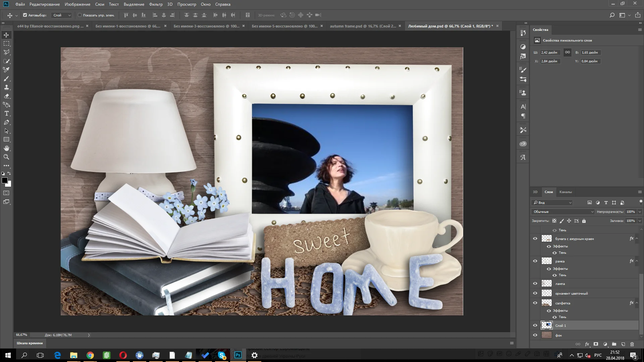Open the layer styles fx button

587,344
